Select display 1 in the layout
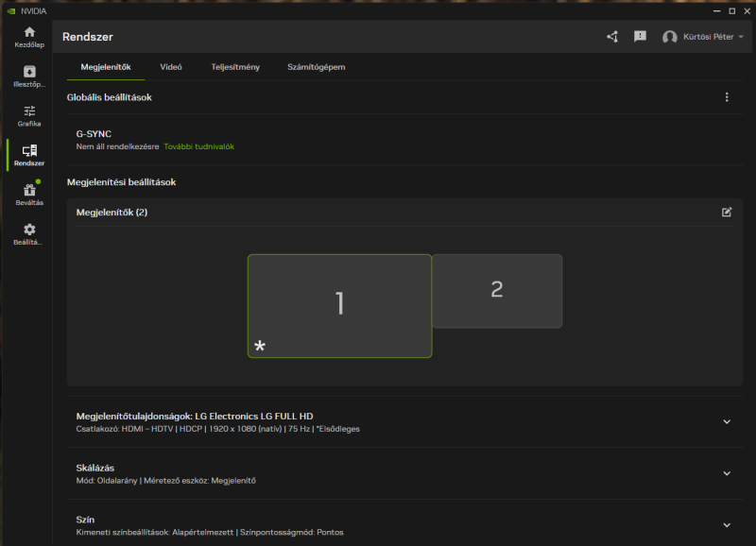756x546 pixels. tap(340, 306)
